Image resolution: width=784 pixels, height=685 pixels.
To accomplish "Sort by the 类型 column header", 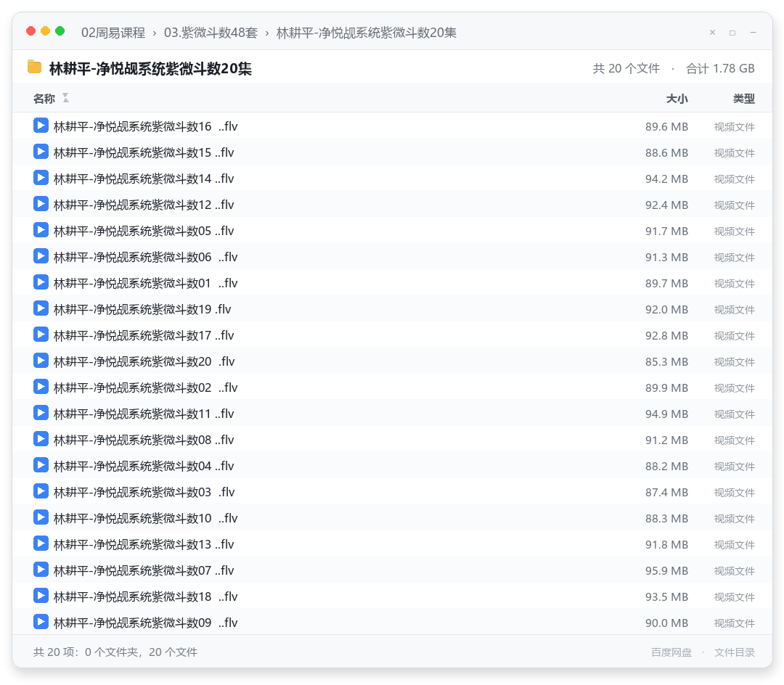I will tap(744, 99).
